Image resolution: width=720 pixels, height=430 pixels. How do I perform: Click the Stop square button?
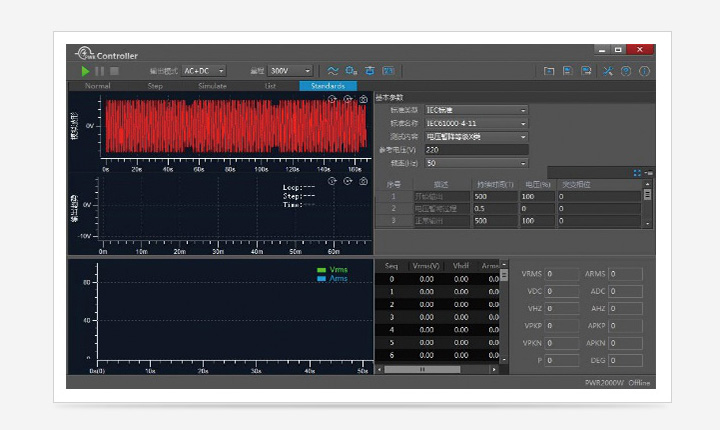point(114,71)
